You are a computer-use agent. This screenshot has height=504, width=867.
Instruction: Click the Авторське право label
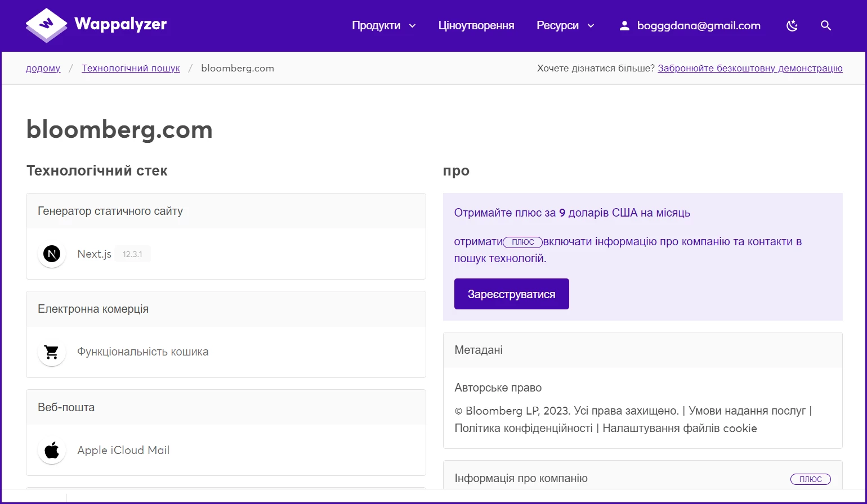click(x=498, y=388)
